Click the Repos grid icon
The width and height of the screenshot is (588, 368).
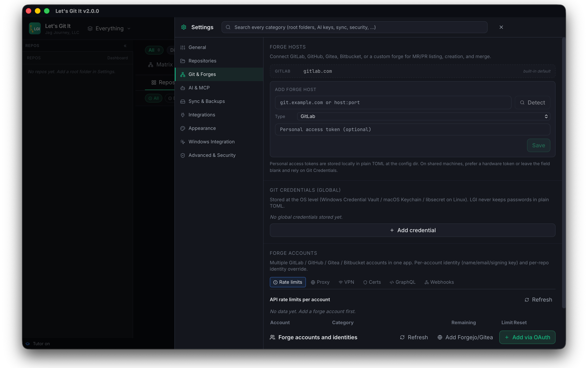[x=154, y=83]
